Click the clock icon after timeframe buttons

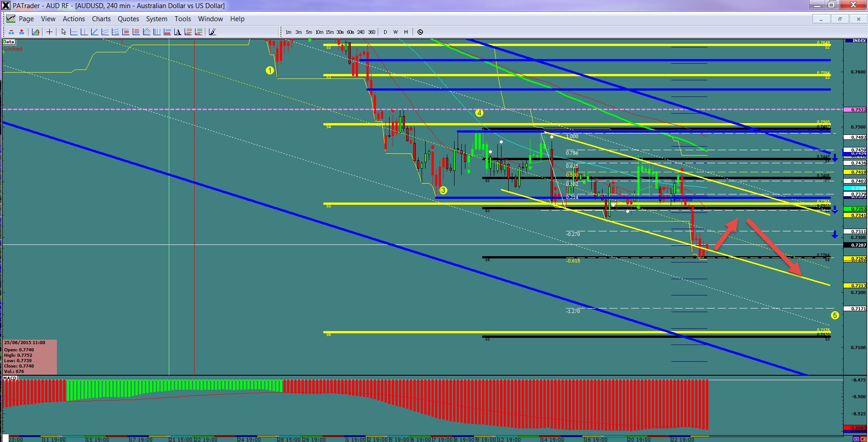pos(420,32)
